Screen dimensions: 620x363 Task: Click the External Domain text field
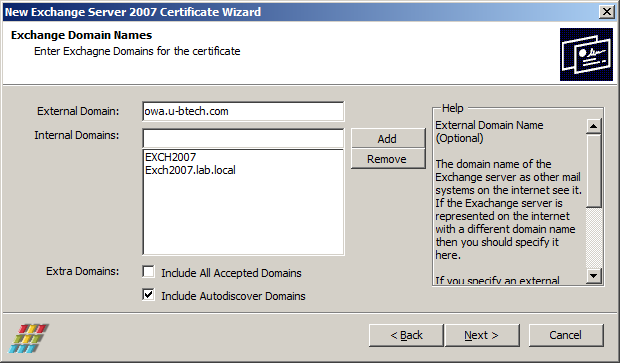click(x=243, y=112)
